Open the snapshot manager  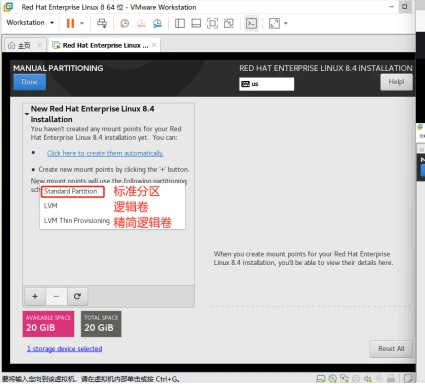(157, 23)
